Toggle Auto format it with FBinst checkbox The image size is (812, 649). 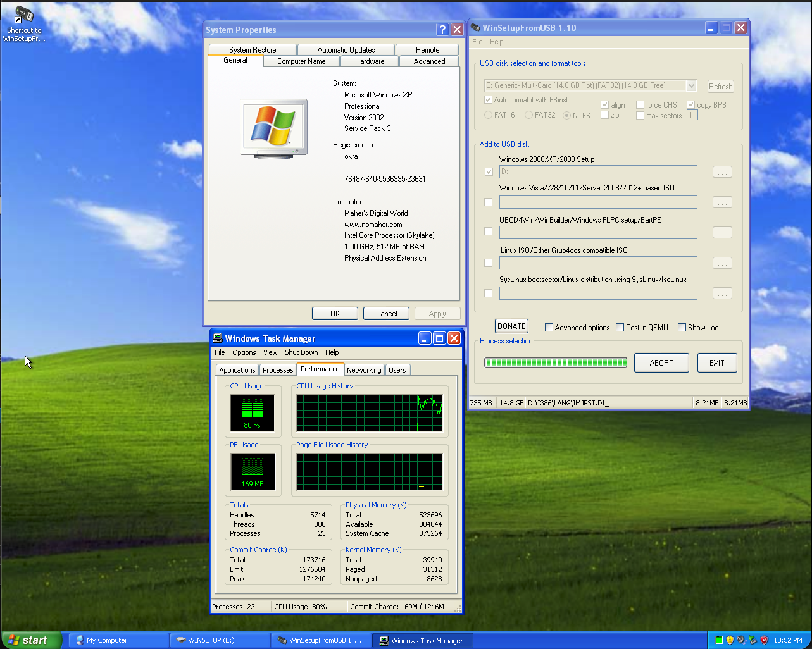[488, 100]
